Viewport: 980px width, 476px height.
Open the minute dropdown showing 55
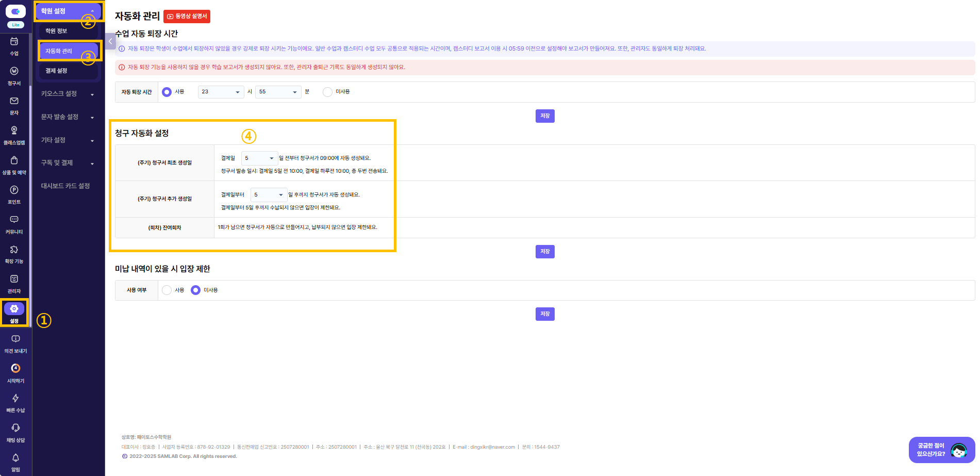coord(278,92)
